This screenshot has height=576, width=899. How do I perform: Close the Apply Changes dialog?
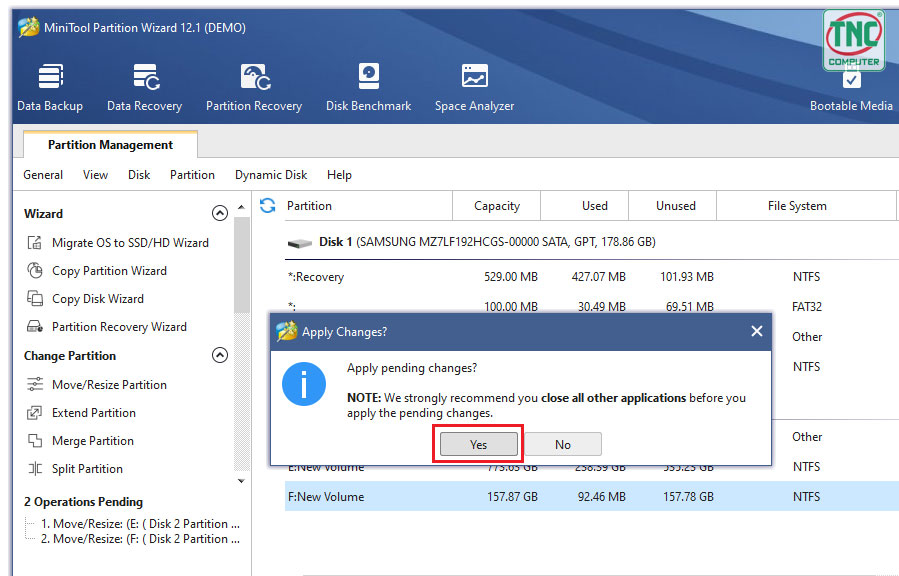757,331
